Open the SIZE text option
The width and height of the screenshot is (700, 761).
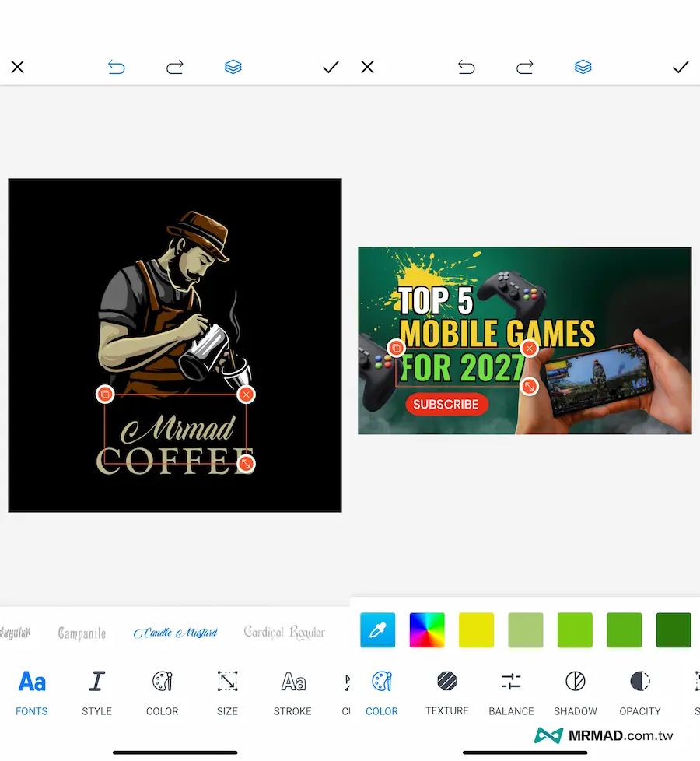pyautogui.click(x=227, y=692)
